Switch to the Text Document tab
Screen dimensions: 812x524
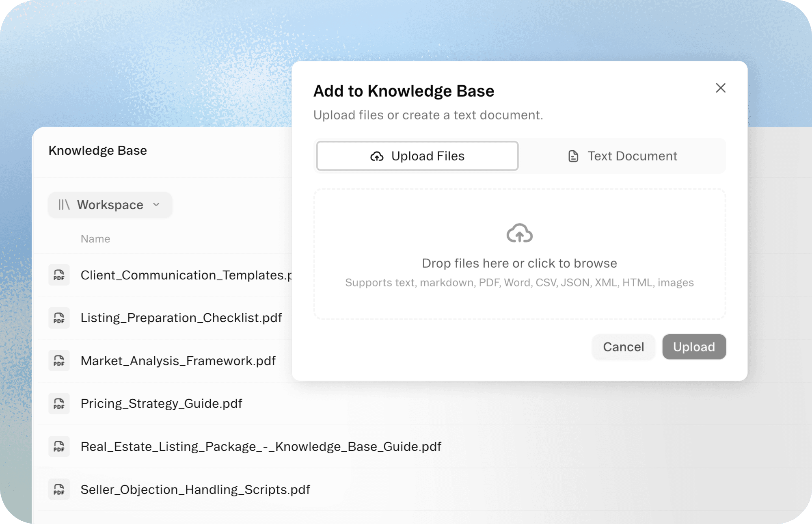coord(622,156)
